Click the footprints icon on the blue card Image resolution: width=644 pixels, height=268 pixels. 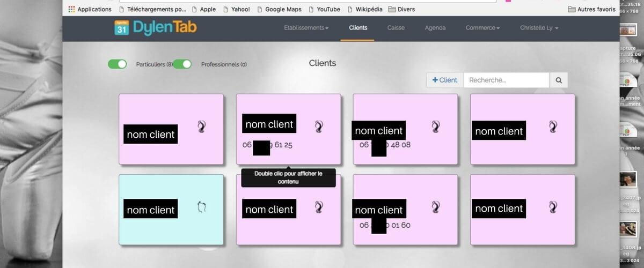(x=201, y=207)
